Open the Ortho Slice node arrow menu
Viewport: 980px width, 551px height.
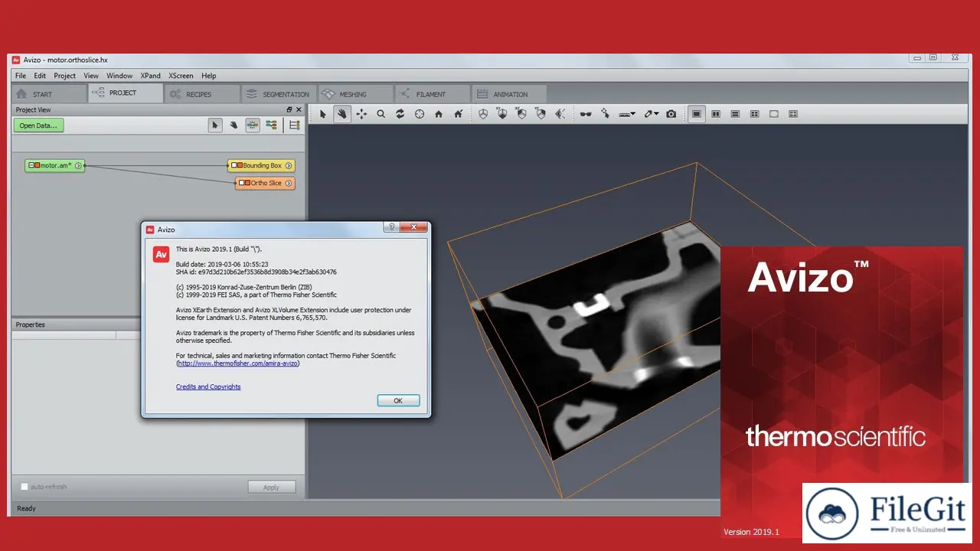pos(288,183)
